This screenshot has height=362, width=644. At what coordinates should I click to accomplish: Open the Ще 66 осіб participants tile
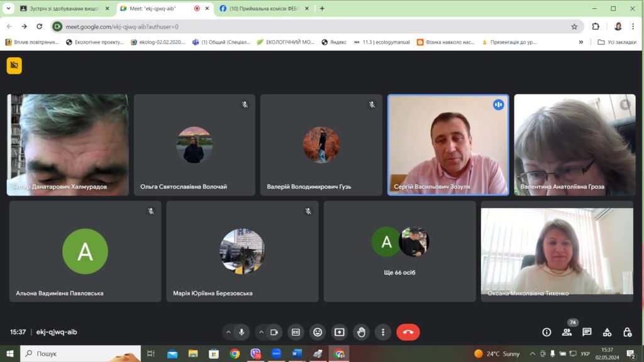pyautogui.click(x=399, y=251)
